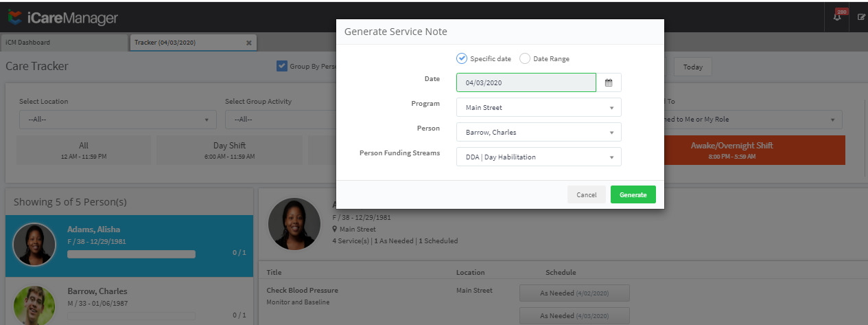868x325 pixels.
Task: Click Charles Barrow thumbnail photo
Action: 34,305
